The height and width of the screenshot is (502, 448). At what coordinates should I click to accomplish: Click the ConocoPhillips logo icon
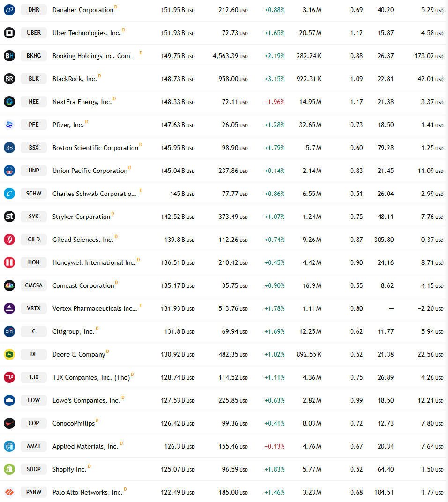9,423
